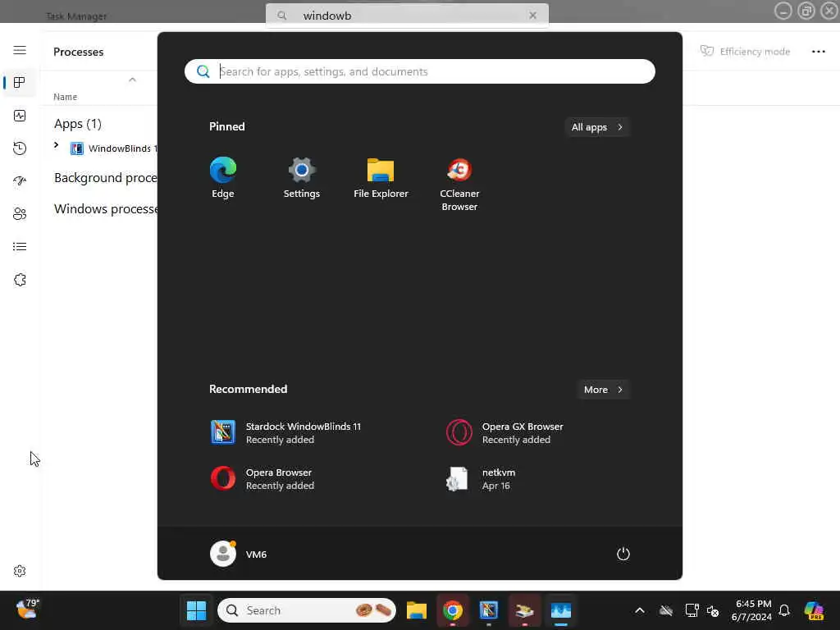This screenshot has height=630, width=840.
Task: Click the Windows Start button on taskbar
Action: click(x=196, y=610)
